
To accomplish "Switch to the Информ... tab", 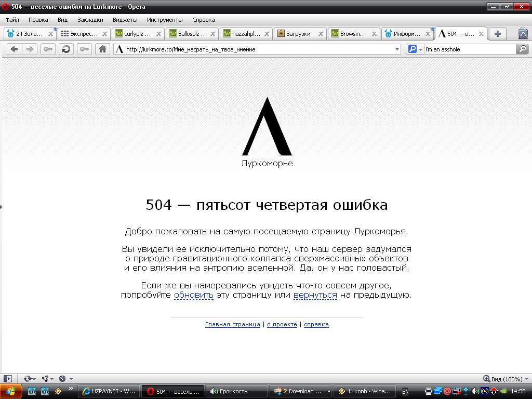I will pyautogui.click(x=407, y=34).
